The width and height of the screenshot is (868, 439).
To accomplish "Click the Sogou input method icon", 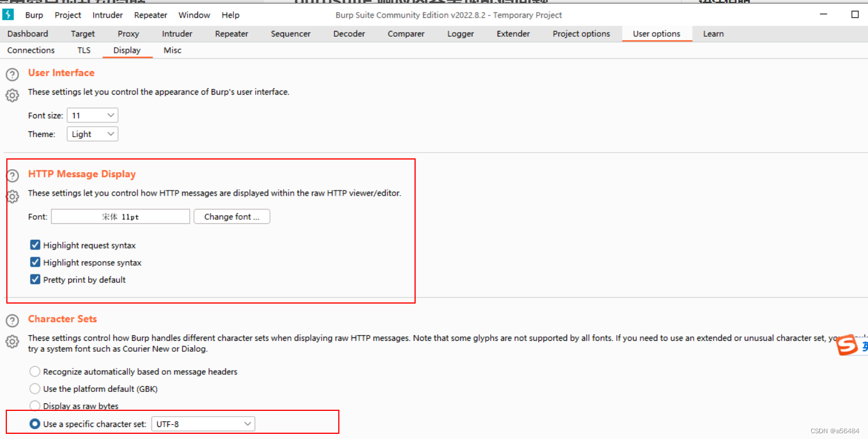I will [x=846, y=345].
